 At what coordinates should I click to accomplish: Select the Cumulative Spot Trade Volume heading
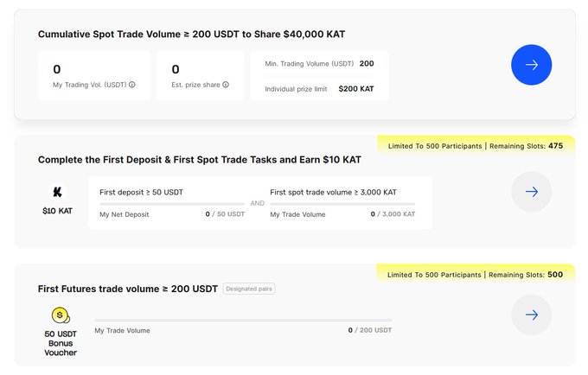coord(191,34)
